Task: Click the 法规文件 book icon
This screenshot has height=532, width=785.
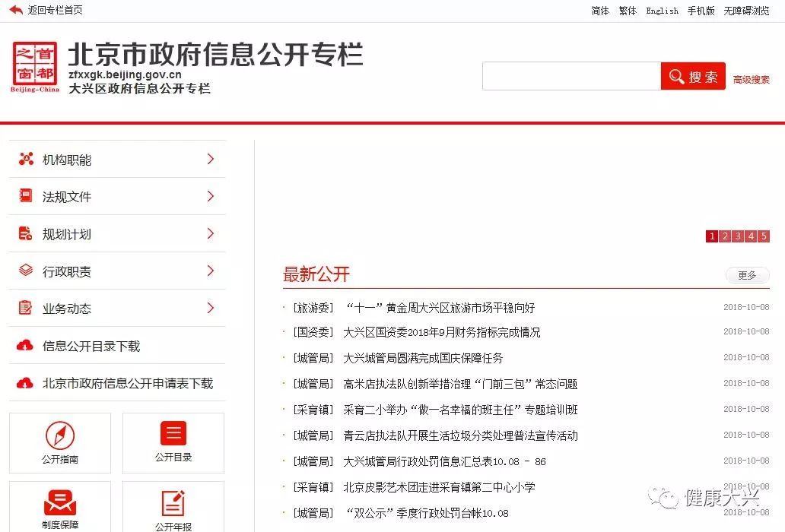Action: (x=26, y=196)
